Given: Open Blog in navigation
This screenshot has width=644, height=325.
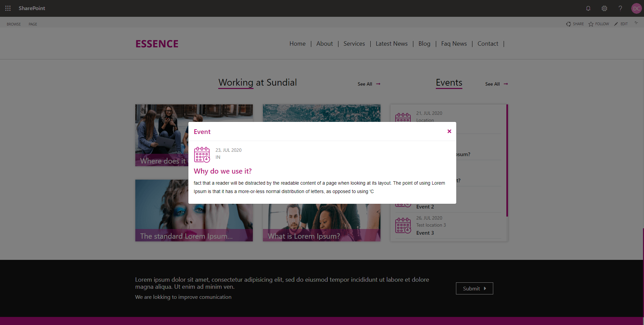Looking at the screenshot, I should point(424,44).
